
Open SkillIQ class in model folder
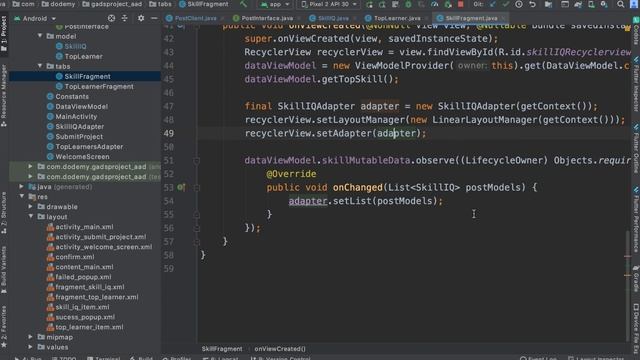click(x=75, y=47)
